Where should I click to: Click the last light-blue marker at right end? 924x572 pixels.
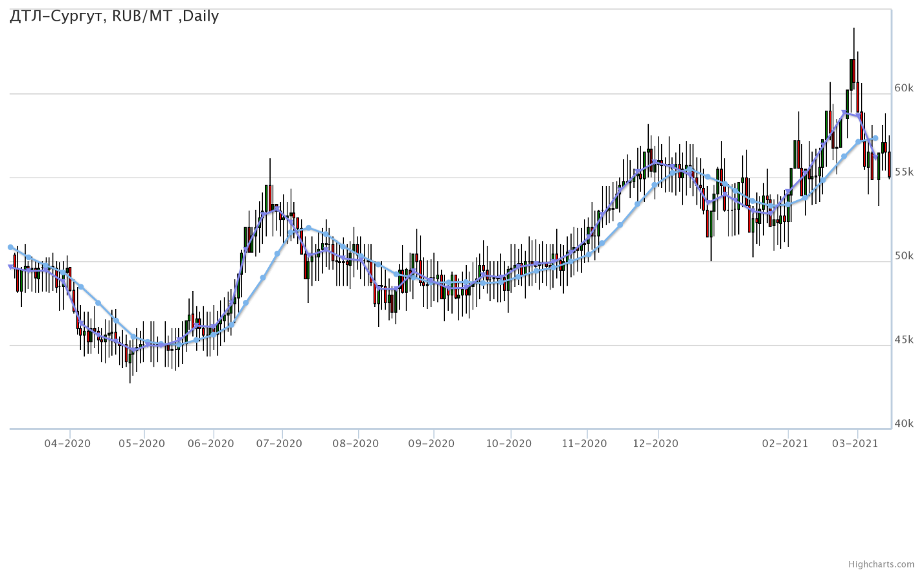point(875,138)
